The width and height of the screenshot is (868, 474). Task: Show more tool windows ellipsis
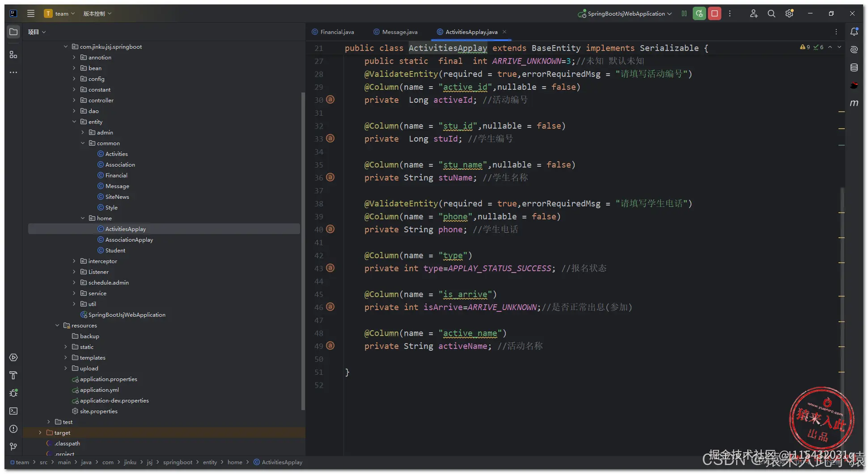pyautogui.click(x=13, y=72)
